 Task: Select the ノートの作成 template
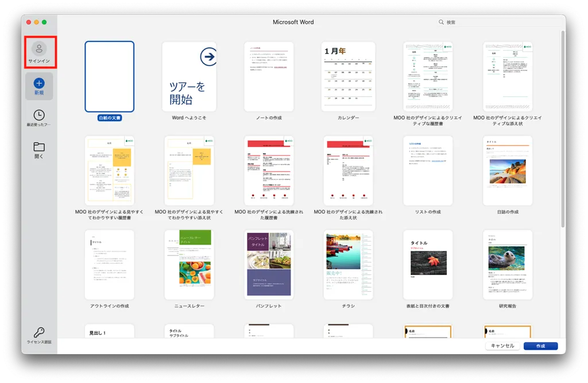[269, 76]
